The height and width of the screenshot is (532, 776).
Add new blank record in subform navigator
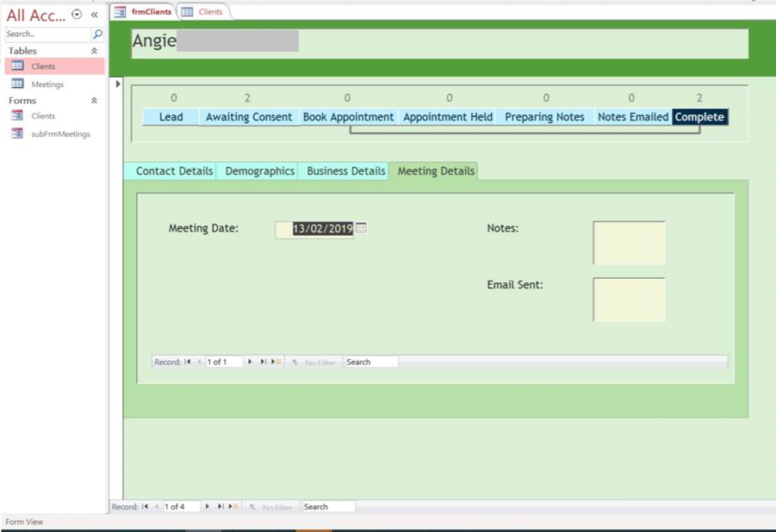click(x=276, y=362)
